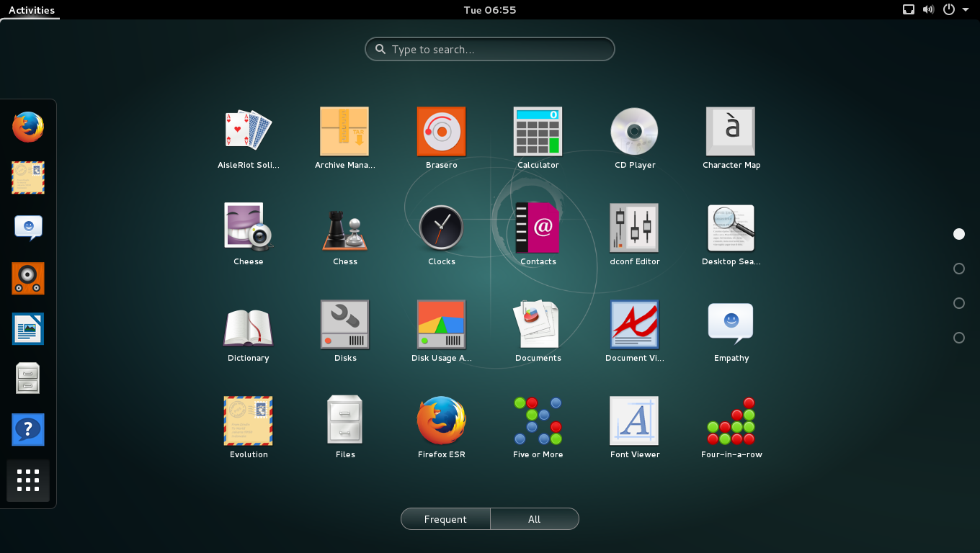Open the clock and calendar menu
Viewport: 980px width, 553px height.
coord(490,10)
